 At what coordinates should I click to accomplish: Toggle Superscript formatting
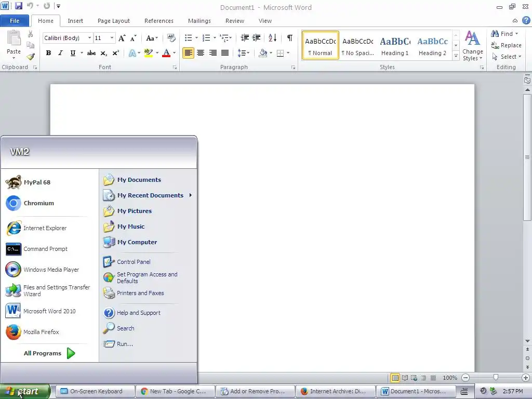(116, 53)
